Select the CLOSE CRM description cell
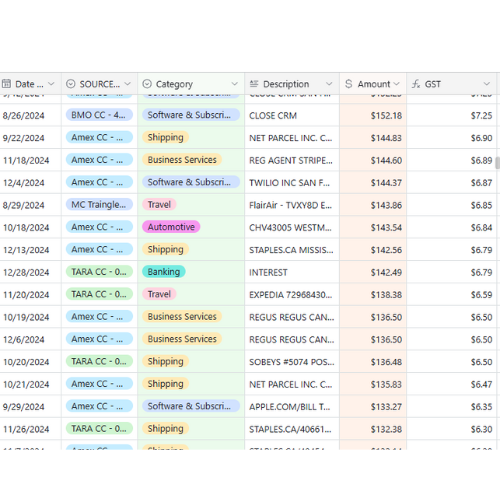The height and width of the screenshot is (500, 500). (292, 115)
